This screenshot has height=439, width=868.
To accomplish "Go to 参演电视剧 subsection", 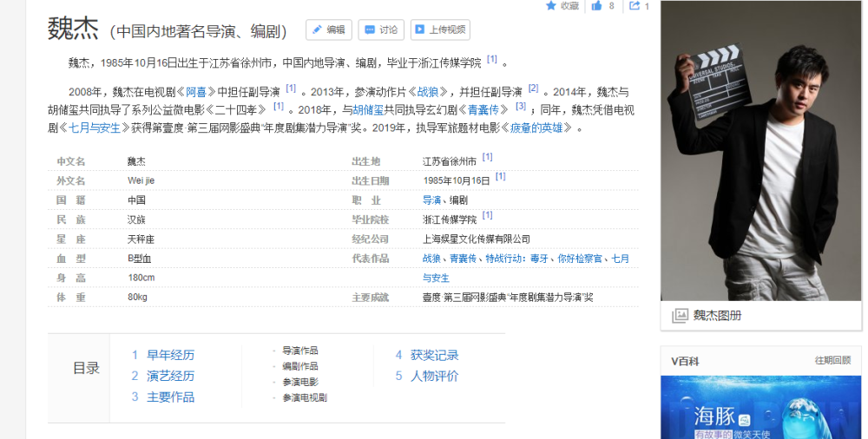I will (x=305, y=397).
